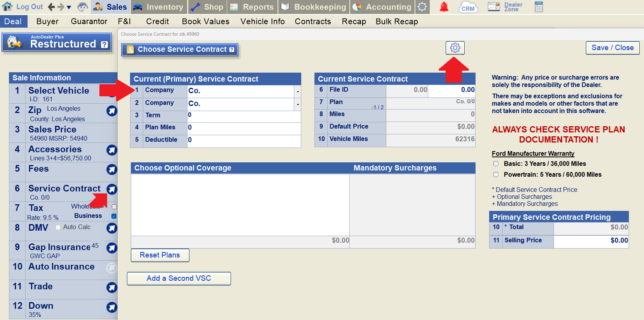
Task: Toggle the DMV Auto Calc checkbox
Action: (x=58, y=227)
